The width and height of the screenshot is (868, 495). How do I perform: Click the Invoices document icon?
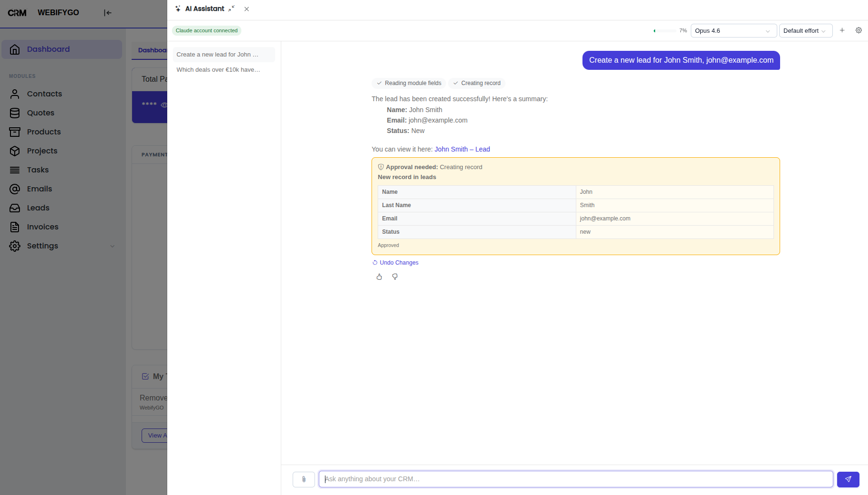click(15, 227)
